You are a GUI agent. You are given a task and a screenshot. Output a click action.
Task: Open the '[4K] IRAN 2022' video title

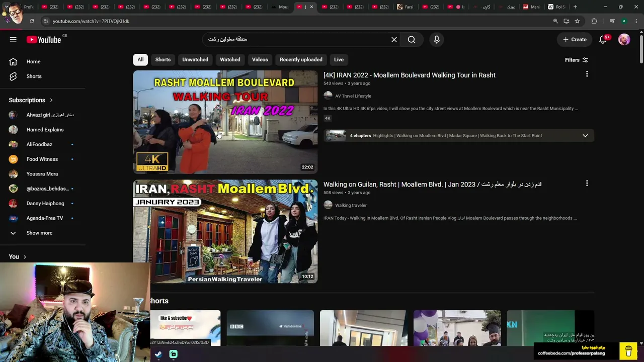point(410,75)
